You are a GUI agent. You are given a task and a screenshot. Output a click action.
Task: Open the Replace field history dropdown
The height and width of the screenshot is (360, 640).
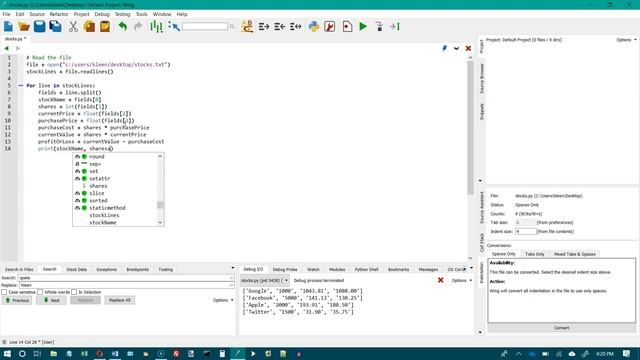pyautogui.click(x=231, y=285)
